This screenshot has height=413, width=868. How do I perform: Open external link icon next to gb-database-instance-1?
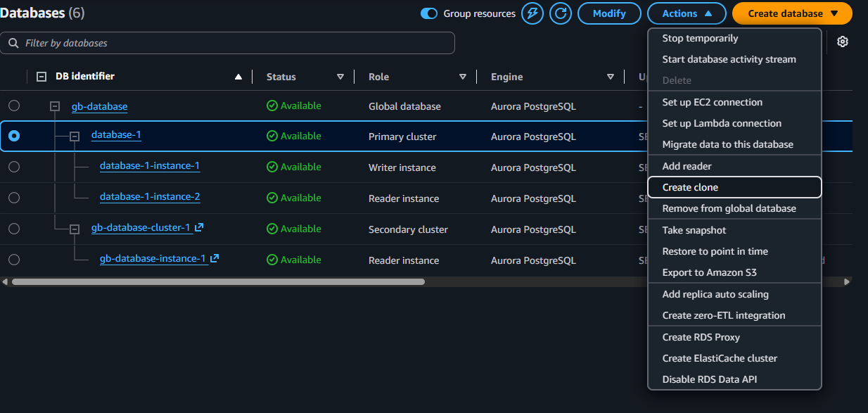pyautogui.click(x=215, y=259)
